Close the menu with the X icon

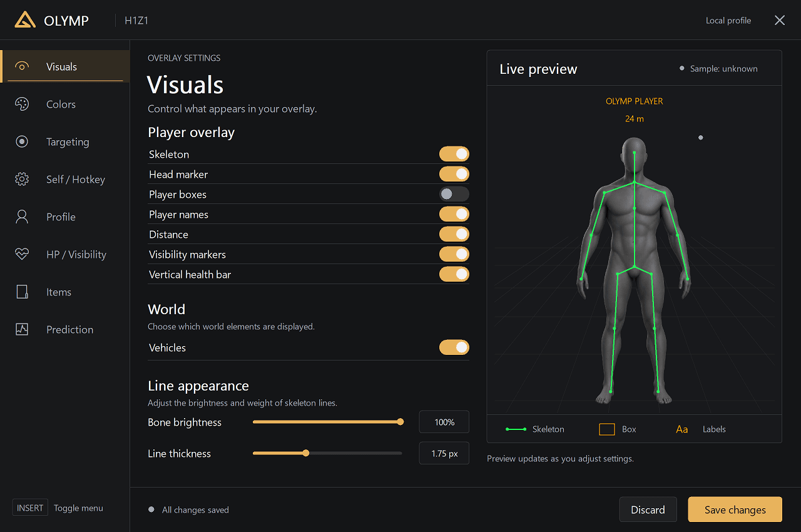[x=780, y=20]
